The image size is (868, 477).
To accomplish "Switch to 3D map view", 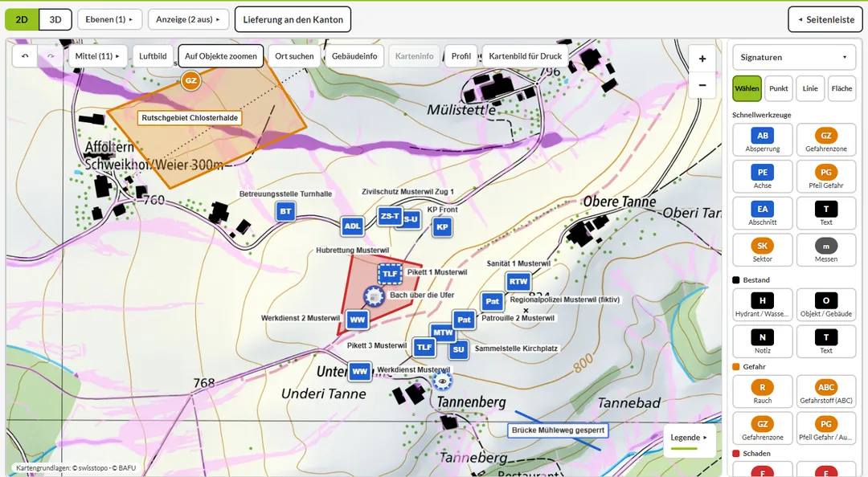I will tap(55, 20).
